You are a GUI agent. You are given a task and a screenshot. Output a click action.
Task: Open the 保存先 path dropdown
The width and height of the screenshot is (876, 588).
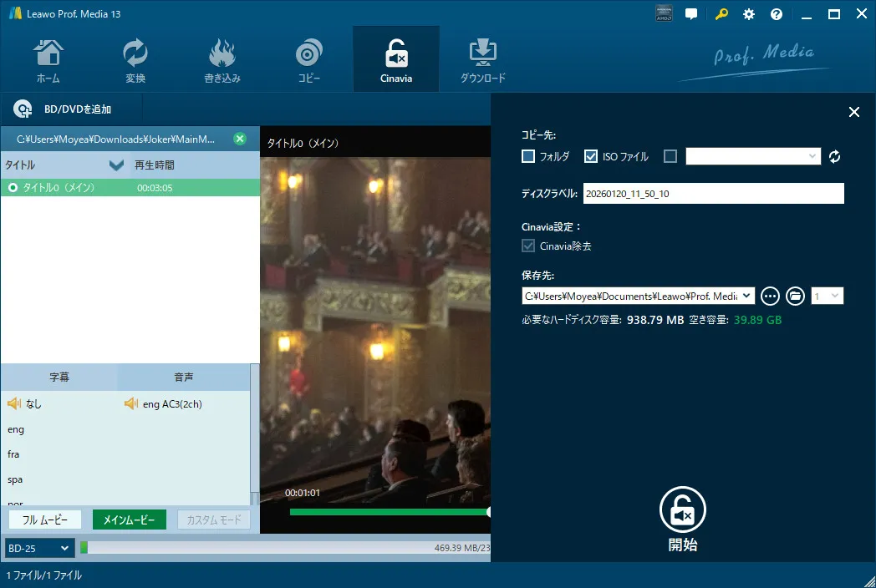[x=746, y=296]
